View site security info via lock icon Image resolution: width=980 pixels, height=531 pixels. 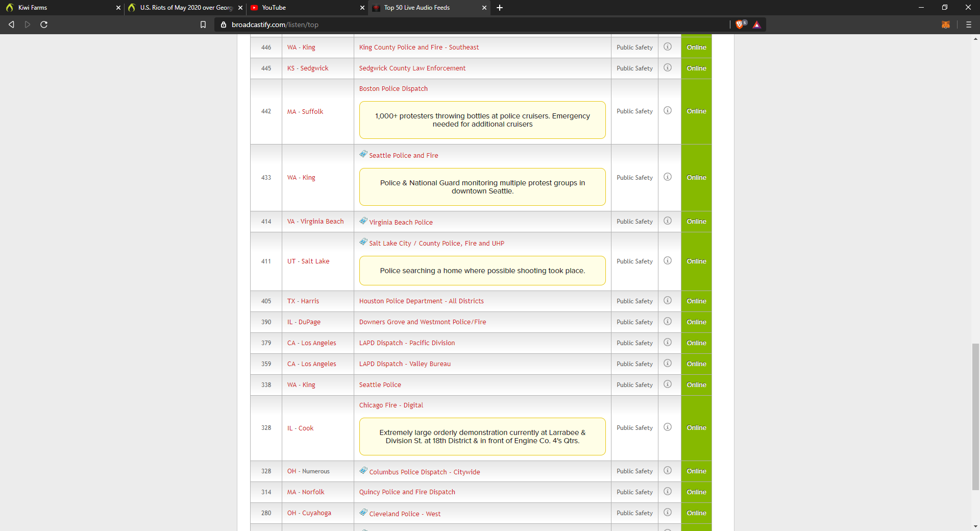click(224, 25)
